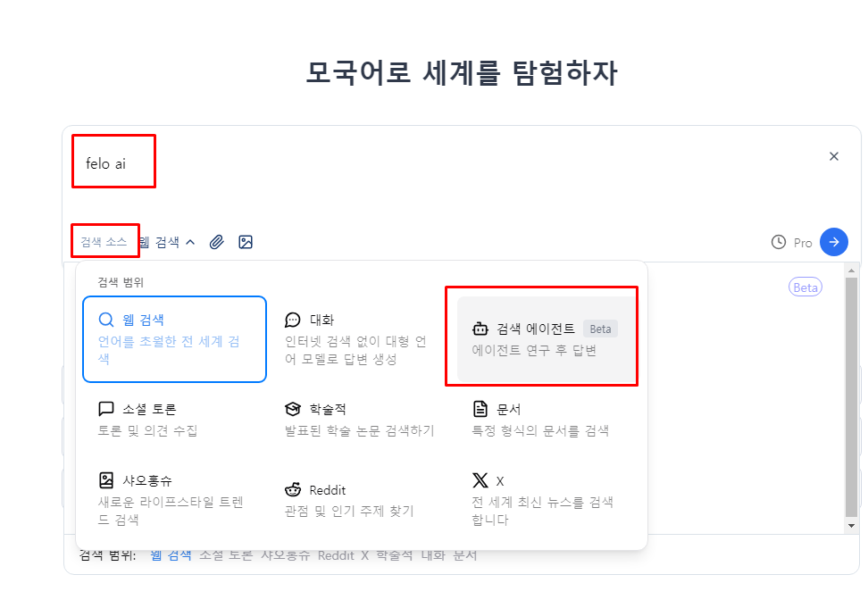Click description 특정 형식의 문서를 검색
This screenshot has height=608, width=868.
click(x=540, y=430)
